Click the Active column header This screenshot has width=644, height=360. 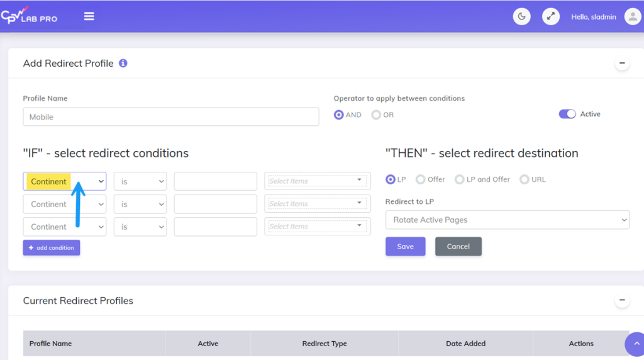(208, 344)
